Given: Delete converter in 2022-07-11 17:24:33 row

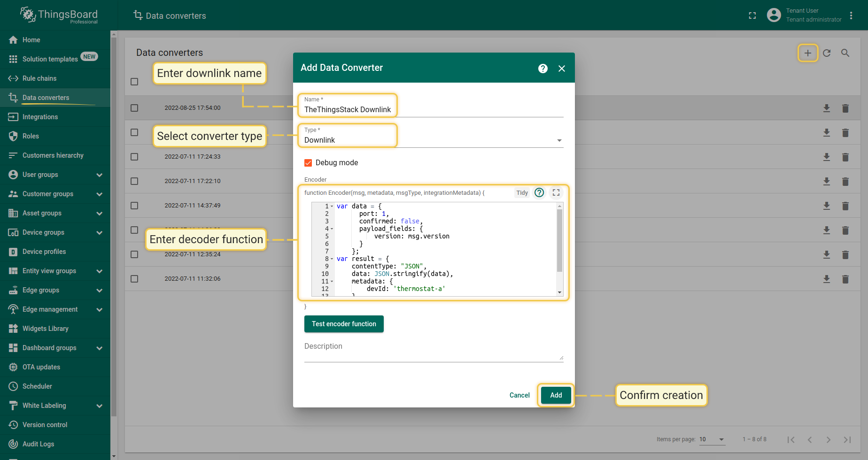Looking at the screenshot, I should pos(845,157).
